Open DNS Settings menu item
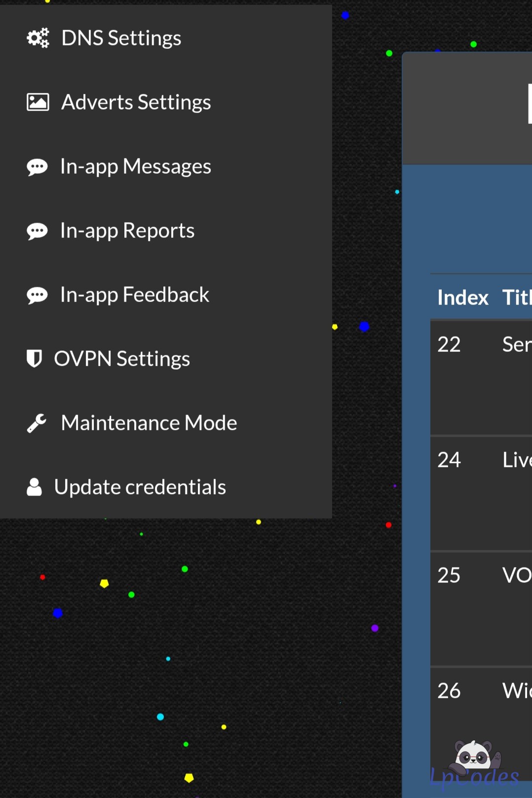 (166, 38)
